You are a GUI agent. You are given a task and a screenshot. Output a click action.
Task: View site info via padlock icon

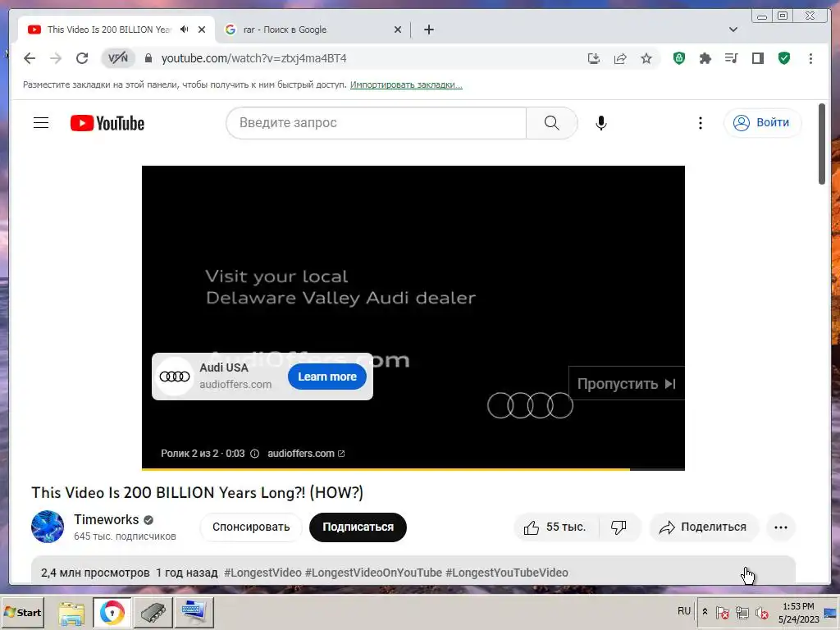tap(148, 58)
